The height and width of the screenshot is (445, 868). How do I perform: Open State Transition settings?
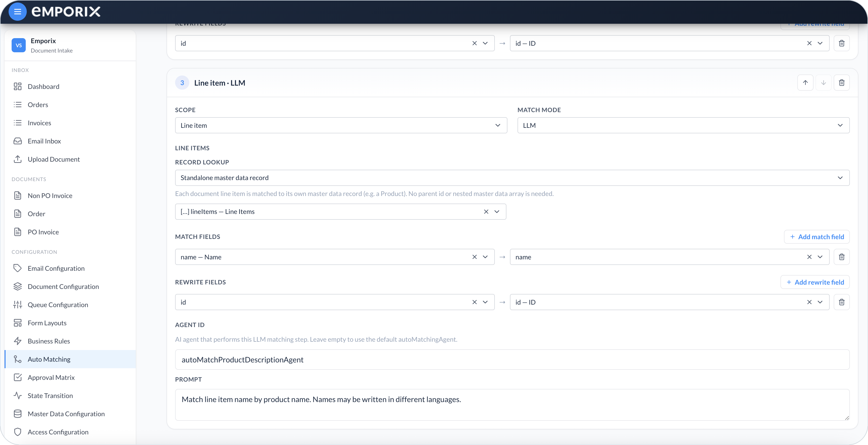pos(70,396)
